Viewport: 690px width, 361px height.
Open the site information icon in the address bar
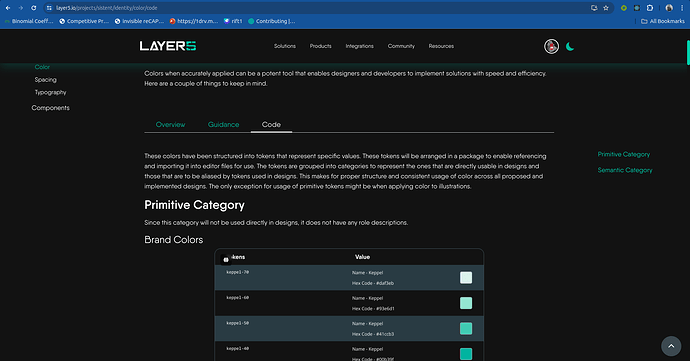click(x=49, y=8)
